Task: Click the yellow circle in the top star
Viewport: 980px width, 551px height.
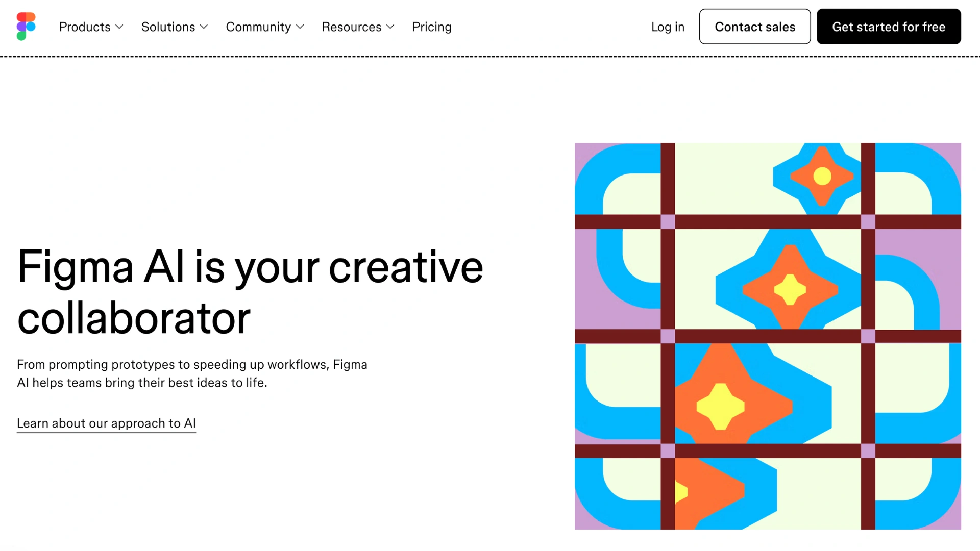Action: [822, 177]
